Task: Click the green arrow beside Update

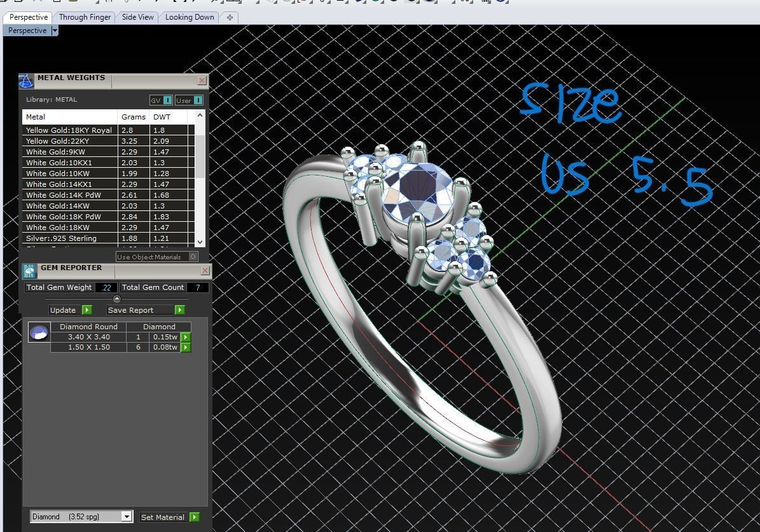Action: (x=87, y=310)
